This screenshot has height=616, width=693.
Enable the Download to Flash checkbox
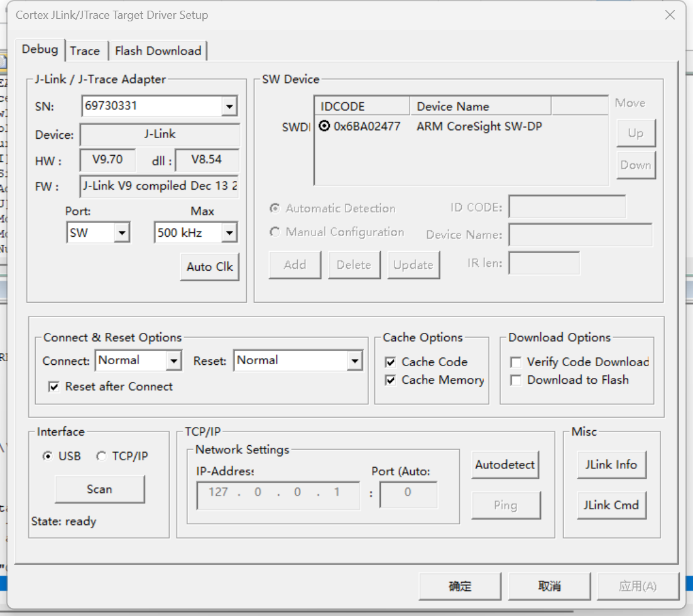click(x=516, y=380)
